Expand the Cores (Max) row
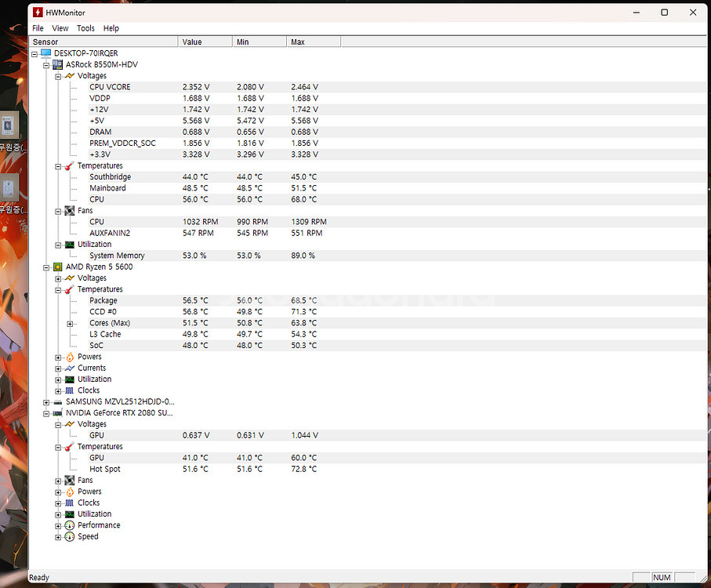711x588 pixels. tap(70, 324)
